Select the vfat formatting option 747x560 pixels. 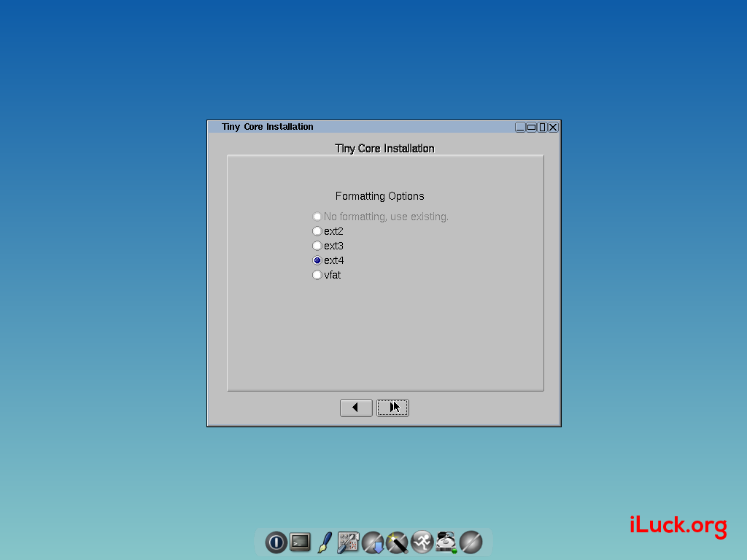click(317, 275)
